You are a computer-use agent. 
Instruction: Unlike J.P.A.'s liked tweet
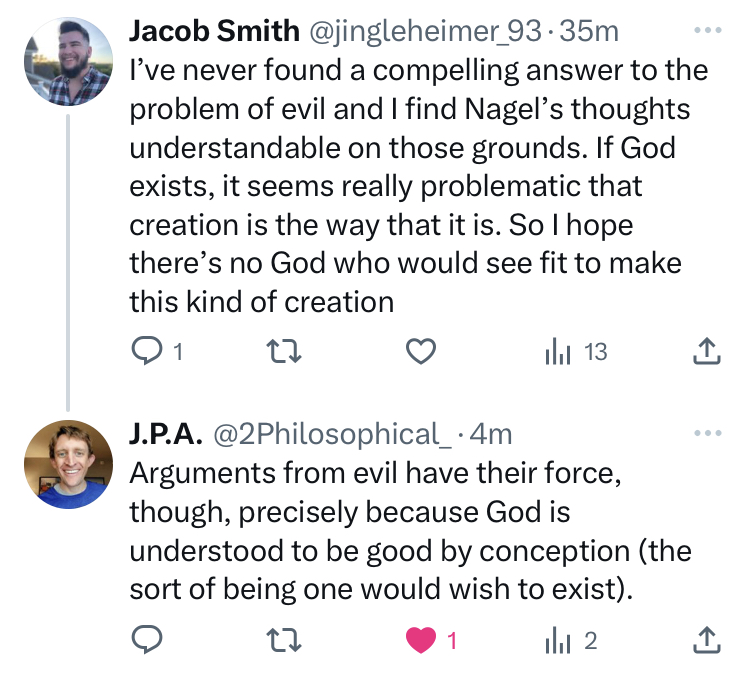(x=423, y=640)
